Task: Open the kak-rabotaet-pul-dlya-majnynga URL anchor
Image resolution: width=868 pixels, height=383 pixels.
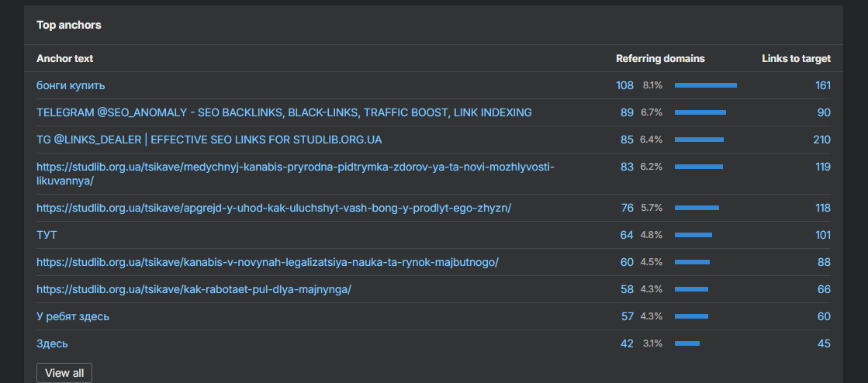Action: point(194,289)
